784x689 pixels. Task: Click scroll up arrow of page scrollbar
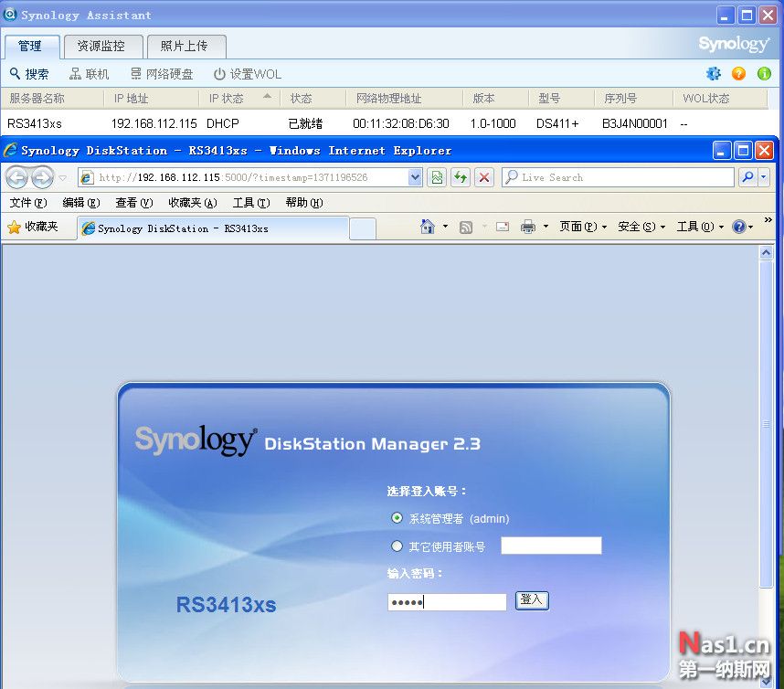(766, 253)
